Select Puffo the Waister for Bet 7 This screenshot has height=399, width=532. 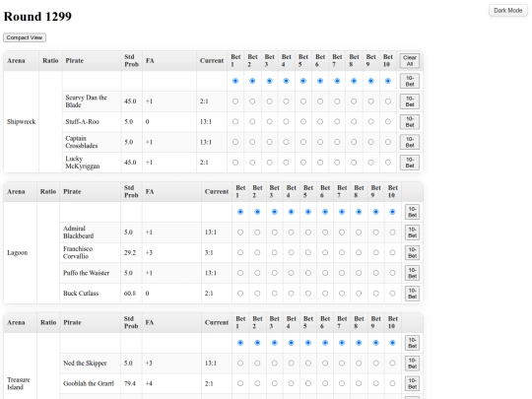click(342, 273)
